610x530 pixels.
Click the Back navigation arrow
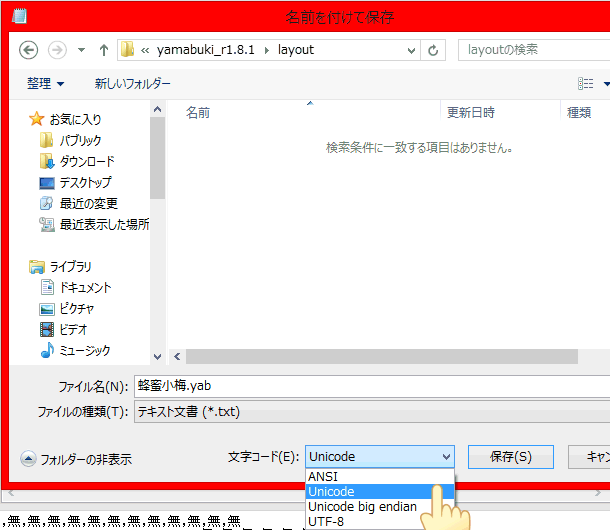(x=28, y=50)
